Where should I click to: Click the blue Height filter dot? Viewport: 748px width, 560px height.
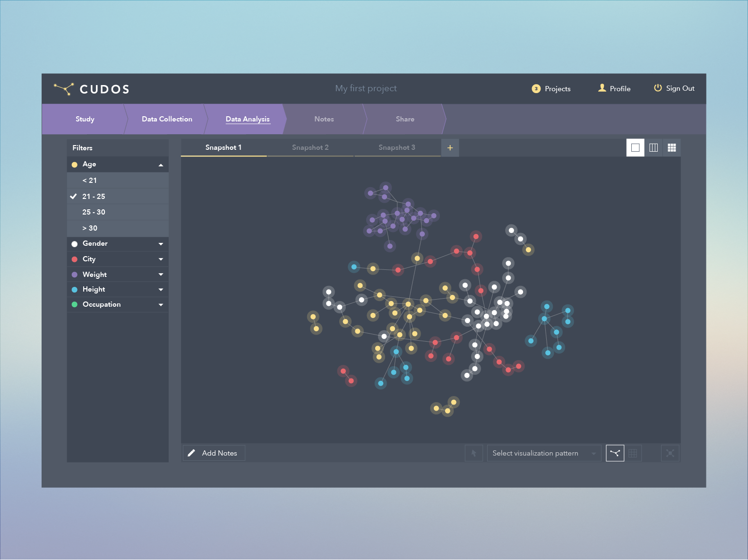(x=74, y=290)
